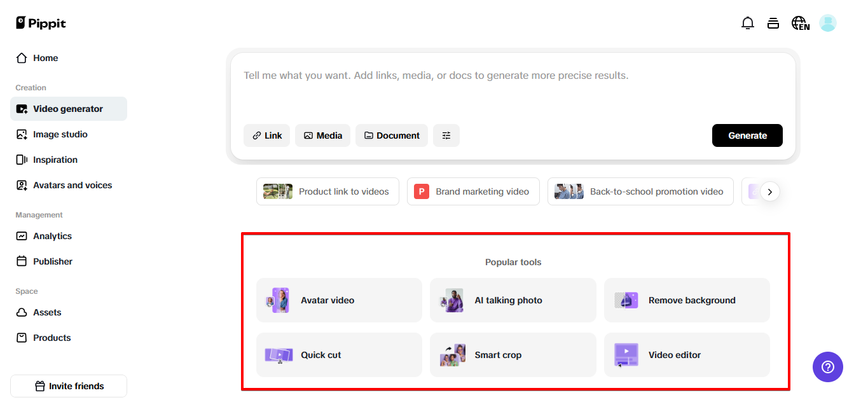868x407 pixels.
Task: Expand more suggestion chips with right arrow
Action: [x=770, y=191]
